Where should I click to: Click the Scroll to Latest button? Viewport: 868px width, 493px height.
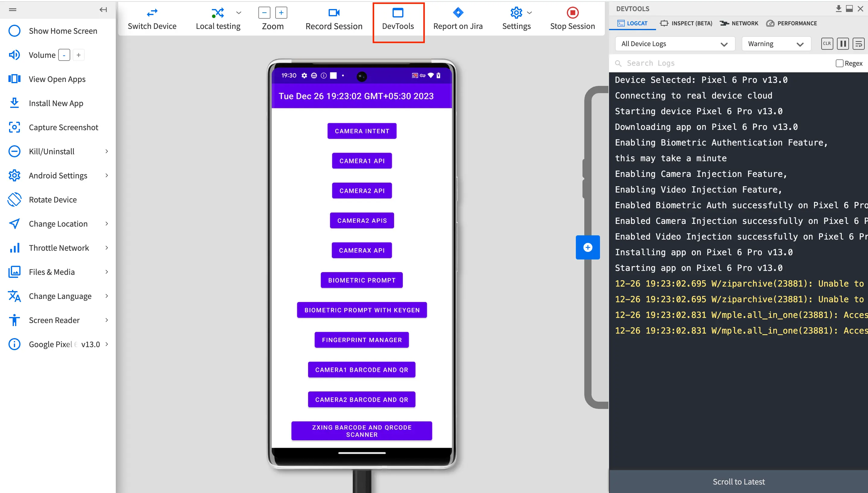pos(738,481)
